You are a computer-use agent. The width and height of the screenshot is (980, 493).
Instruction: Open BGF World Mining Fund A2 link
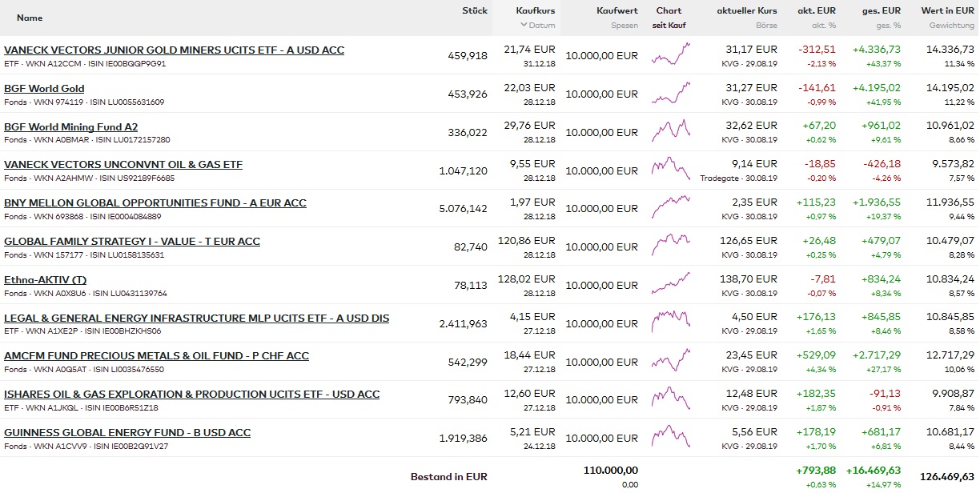70,126
